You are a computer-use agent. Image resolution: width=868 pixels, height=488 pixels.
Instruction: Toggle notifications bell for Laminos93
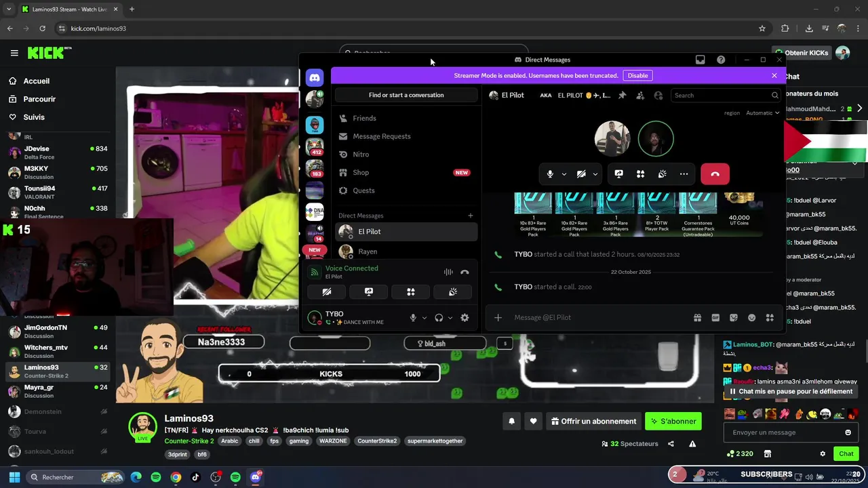[x=512, y=422]
